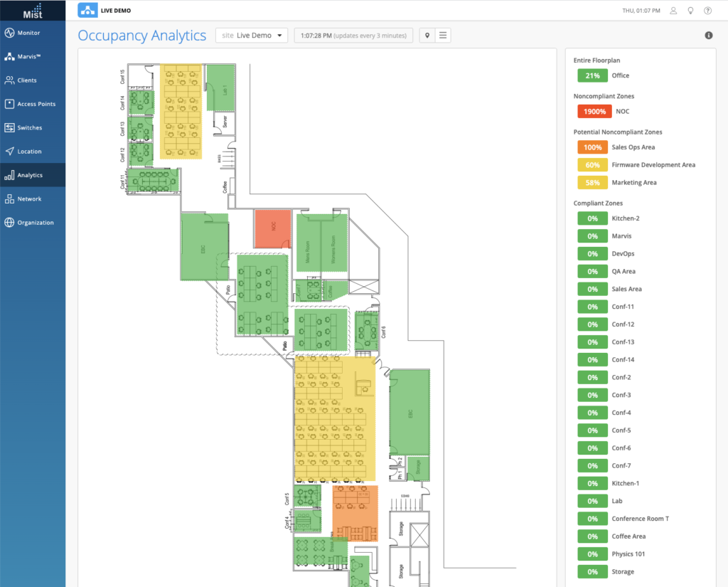This screenshot has width=728, height=587.
Task: Switch to the Analytics section
Action: click(x=31, y=174)
